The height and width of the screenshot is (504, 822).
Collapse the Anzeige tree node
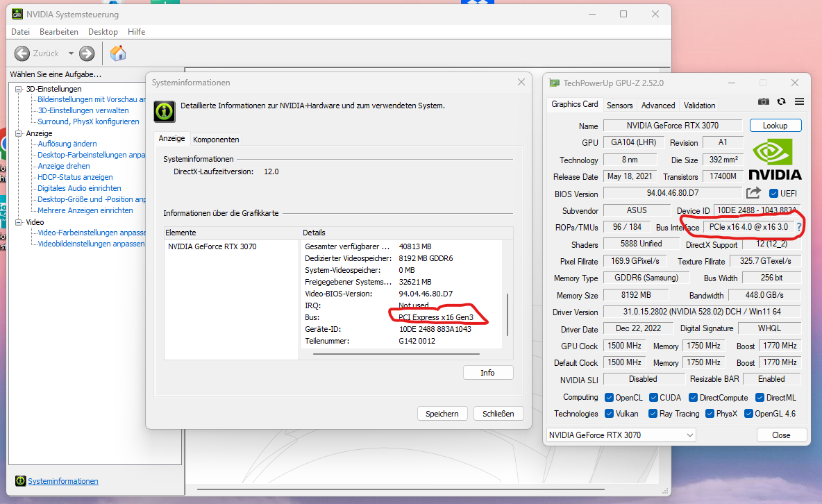[18, 134]
